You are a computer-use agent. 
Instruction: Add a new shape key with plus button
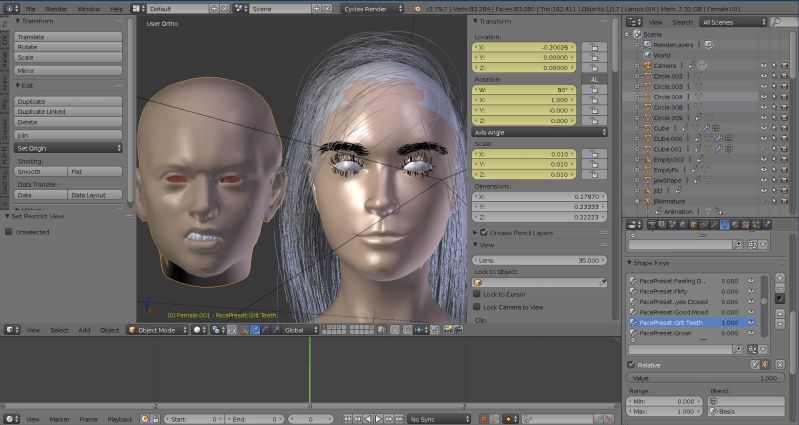click(x=780, y=278)
